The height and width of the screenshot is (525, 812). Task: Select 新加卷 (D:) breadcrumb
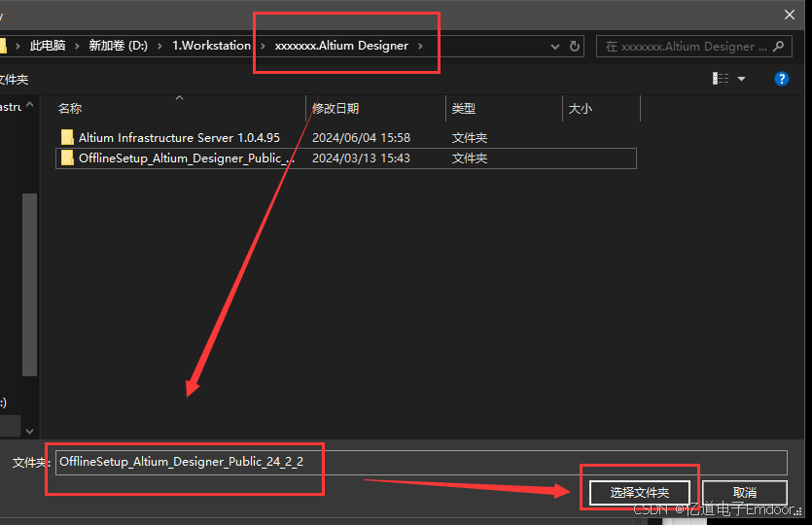click(x=118, y=46)
